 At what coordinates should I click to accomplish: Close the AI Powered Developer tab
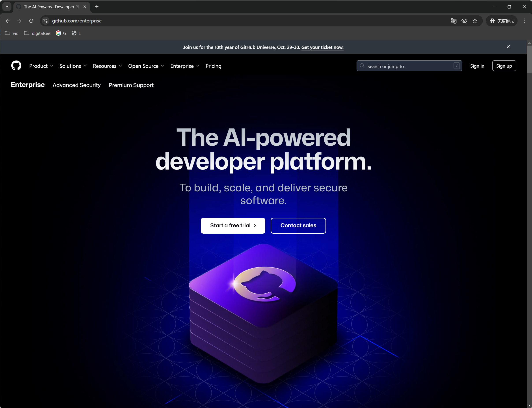tap(85, 7)
